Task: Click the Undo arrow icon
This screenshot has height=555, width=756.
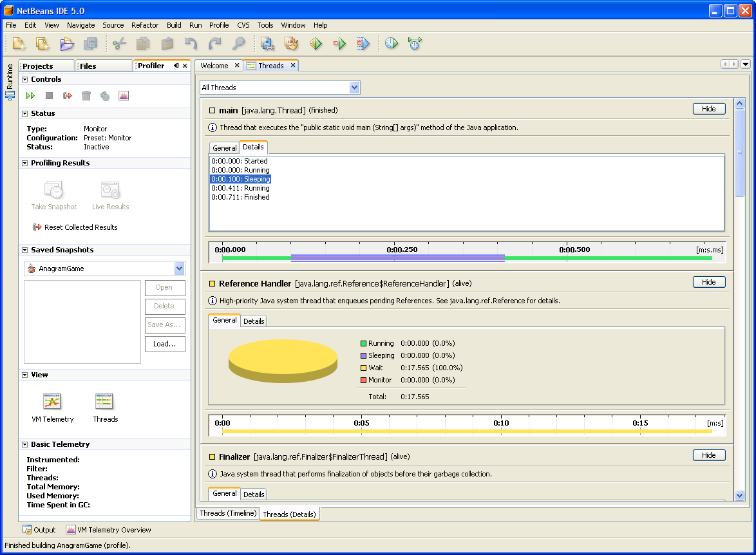Action: pyautogui.click(x=191, y=44)
